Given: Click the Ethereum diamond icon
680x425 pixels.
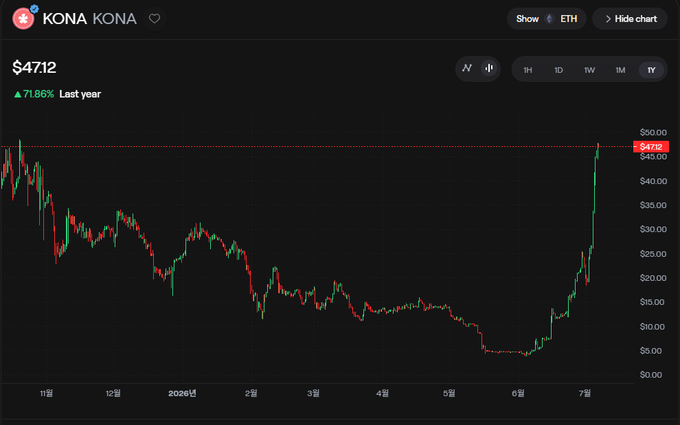Looking at the screenshot, I should pyautogui.click(x=549, y=19).
